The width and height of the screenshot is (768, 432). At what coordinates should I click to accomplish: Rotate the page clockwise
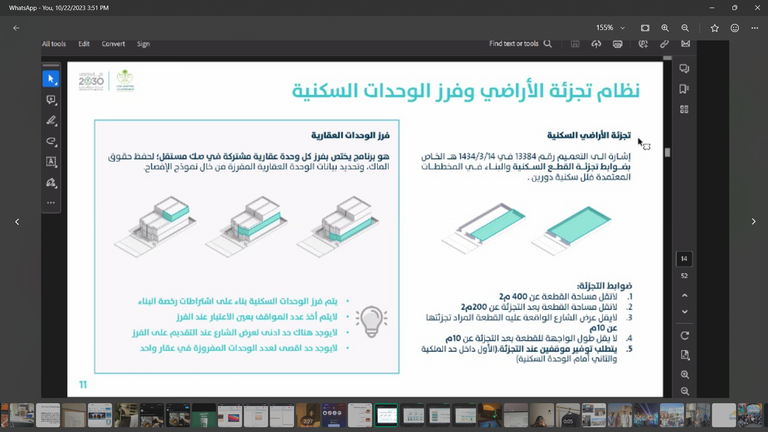pos(684,336)
